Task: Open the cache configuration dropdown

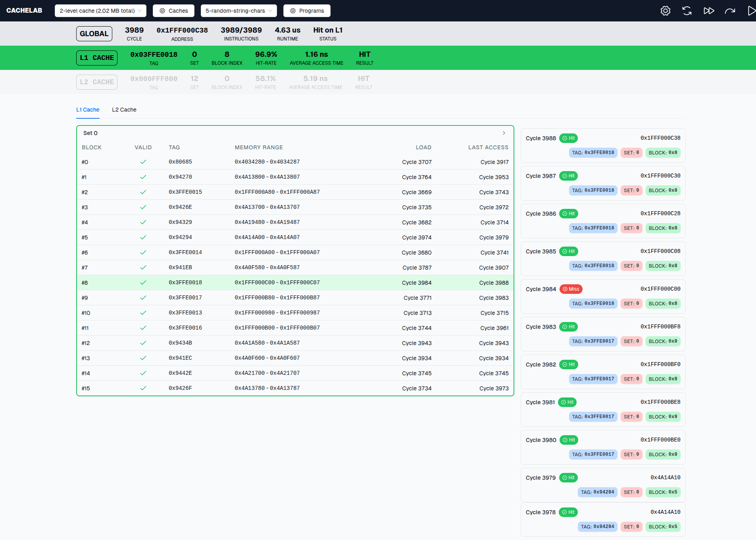Action: tap(100, 11)
